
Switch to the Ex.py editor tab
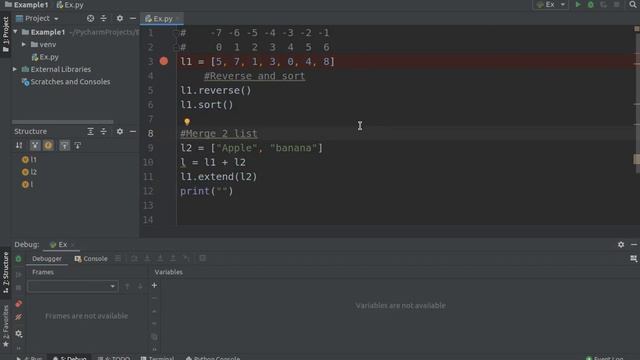click(162, 18)
